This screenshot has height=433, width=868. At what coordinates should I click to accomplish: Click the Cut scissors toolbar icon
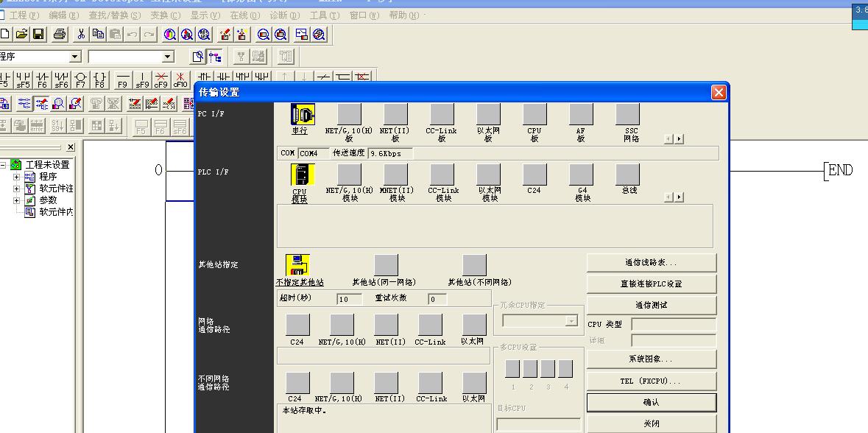coord(81,34)
